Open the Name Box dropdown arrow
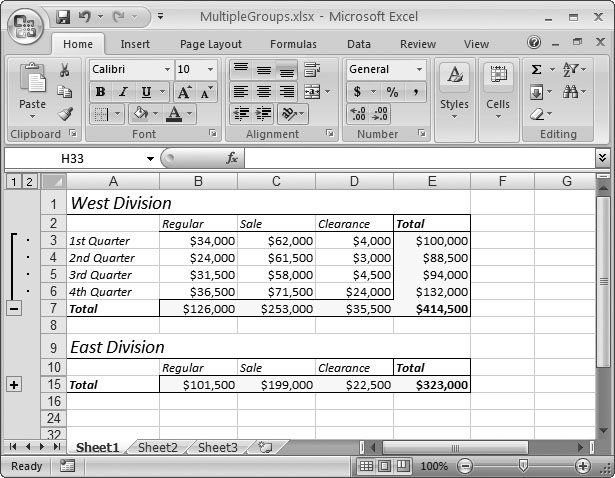This screenshot has height=478, width=615. pos(150,159)
